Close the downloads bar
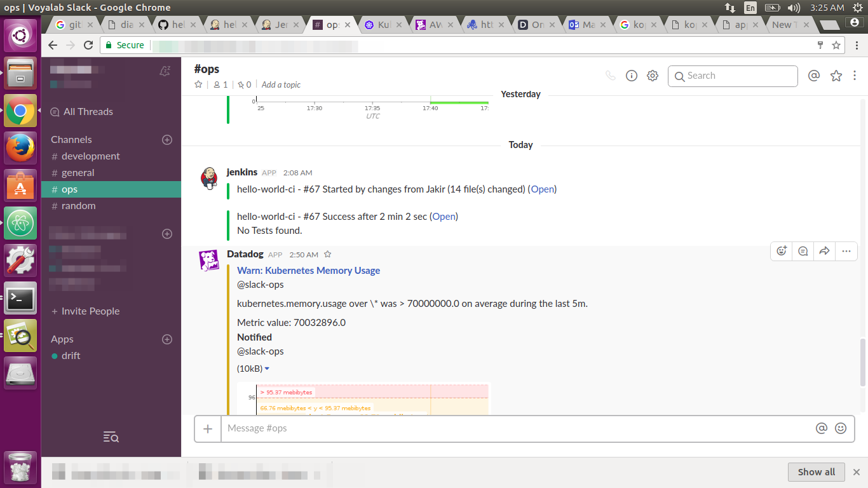The image size is (868, 488). (857, 472)
